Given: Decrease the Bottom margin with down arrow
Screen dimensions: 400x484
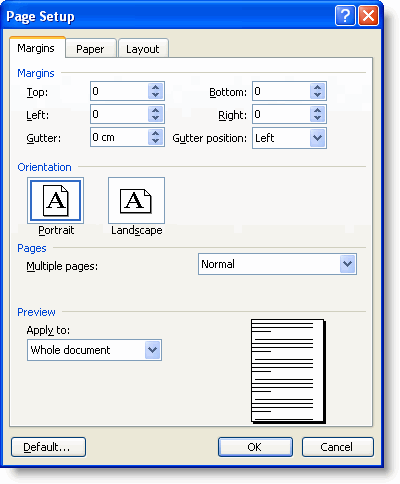Looking at the screenshot, I should (317, 95).
